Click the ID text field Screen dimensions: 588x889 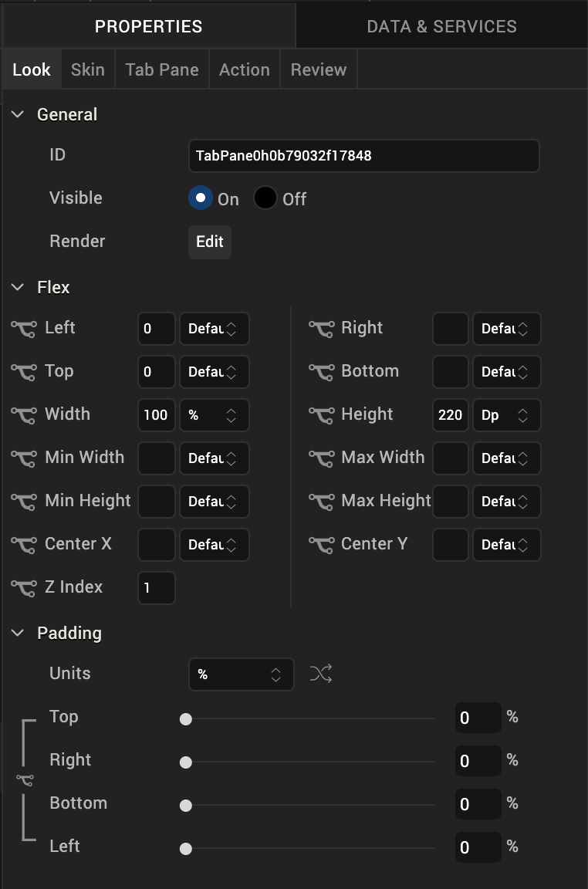pos(363,156)
